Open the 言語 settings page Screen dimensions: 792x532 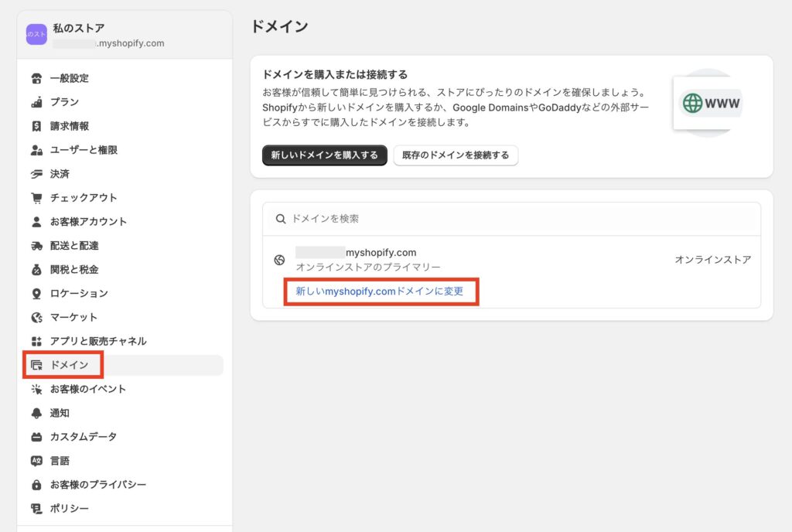pos(60,461)
